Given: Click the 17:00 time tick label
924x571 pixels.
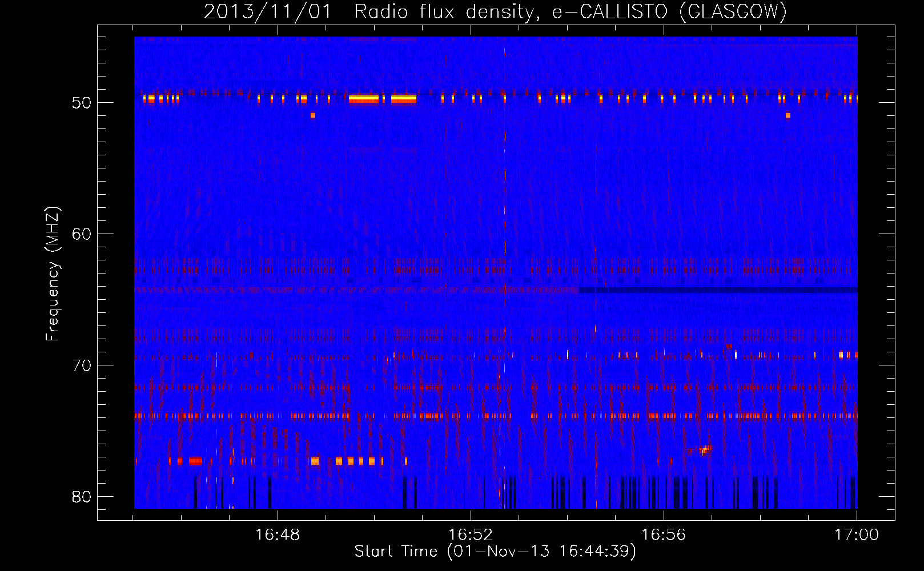Looking at the screenshot, I should point(857,535).
